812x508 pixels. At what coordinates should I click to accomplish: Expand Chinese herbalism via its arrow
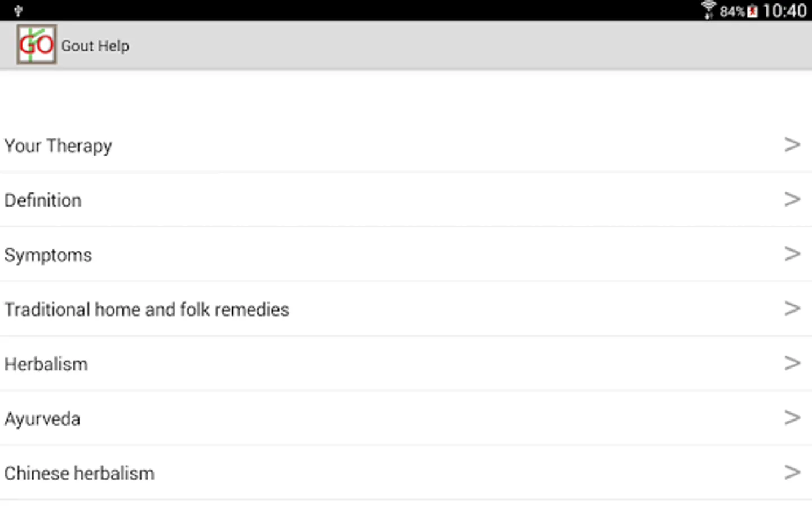[x=792, y=472]
